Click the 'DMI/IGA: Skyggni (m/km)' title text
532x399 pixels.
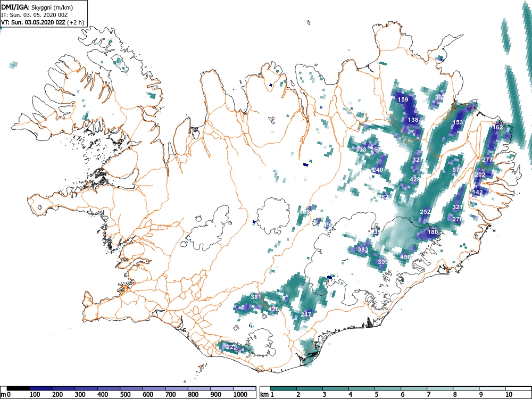click(37, 7)
